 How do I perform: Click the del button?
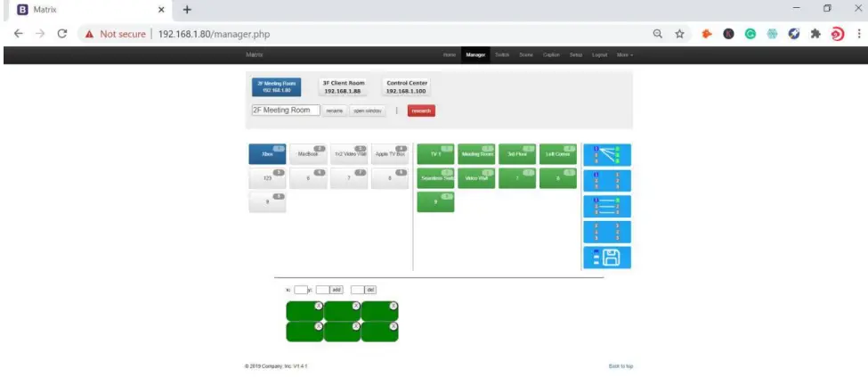371,290
